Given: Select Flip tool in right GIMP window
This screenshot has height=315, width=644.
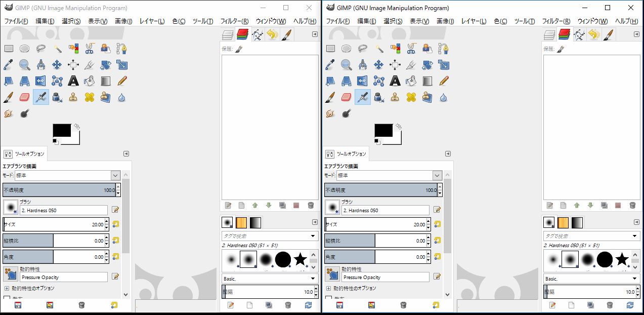Looking at the screenshot, I should click(x=363, y=81).
